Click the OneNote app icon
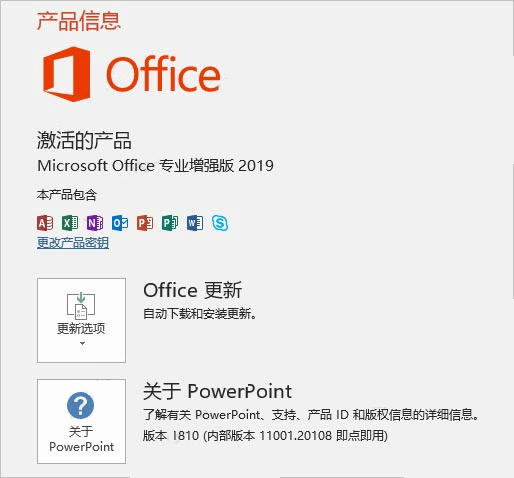This screenshot has height=478, width=514. click(95, 223)
